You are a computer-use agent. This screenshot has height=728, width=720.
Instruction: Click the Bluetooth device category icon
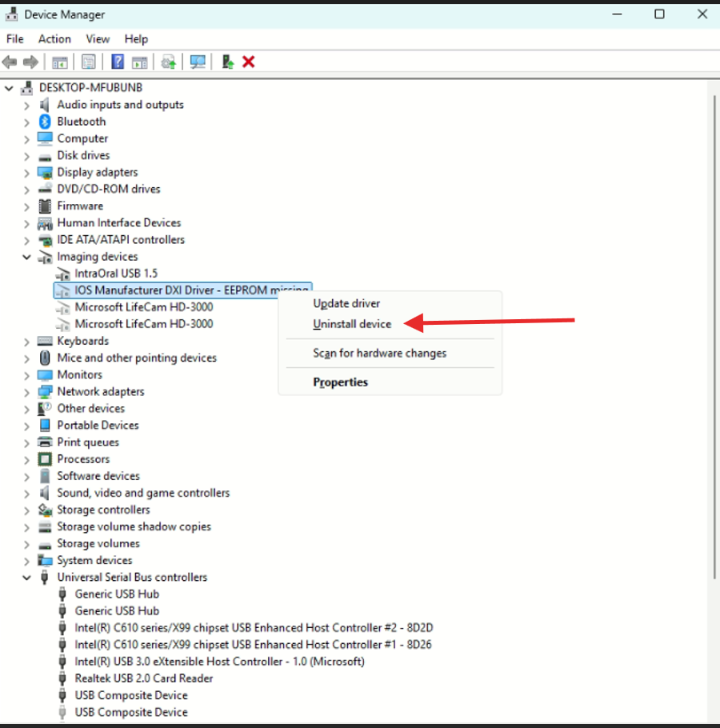pyautogui.click(x=45, y=122)
